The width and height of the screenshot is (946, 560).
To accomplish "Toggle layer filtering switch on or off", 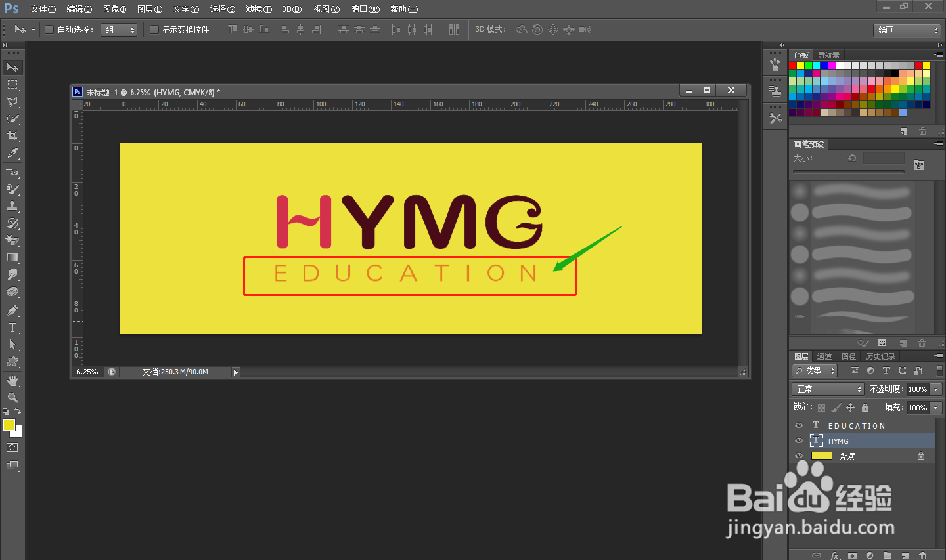I will (939, 371).
